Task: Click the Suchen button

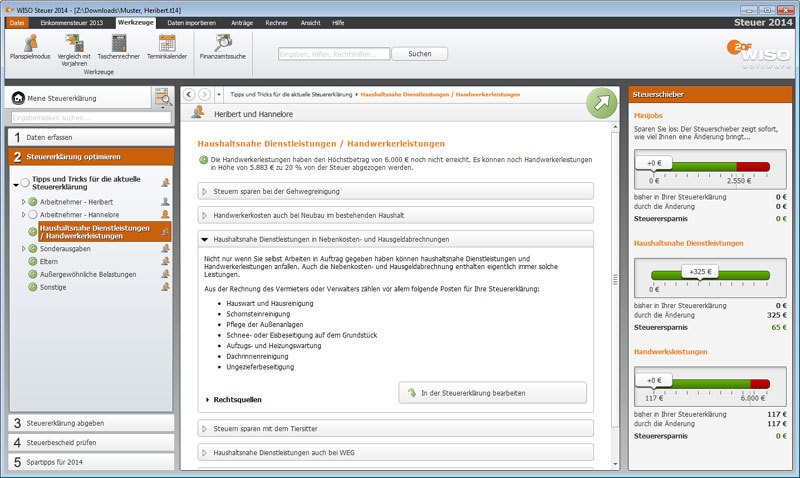Action: [420, 54]
